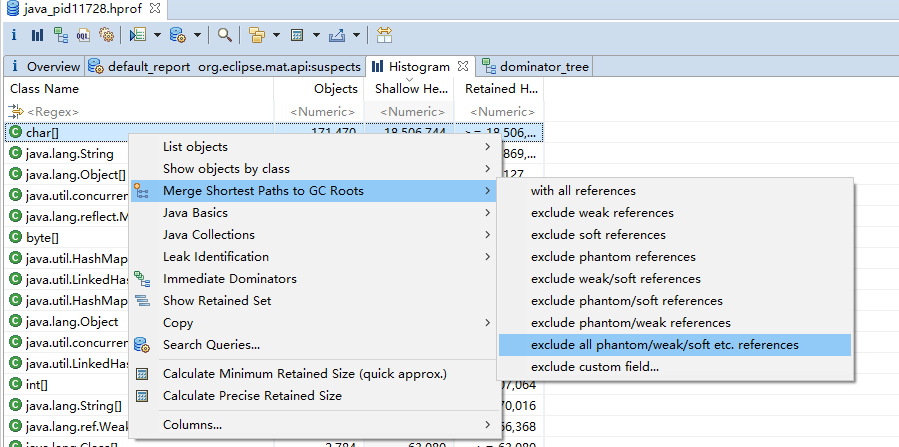The height and width of the screenshot is (447, 899).
Task: Close the java_pid11728.hprof editor tab
Action: (155, 8)
